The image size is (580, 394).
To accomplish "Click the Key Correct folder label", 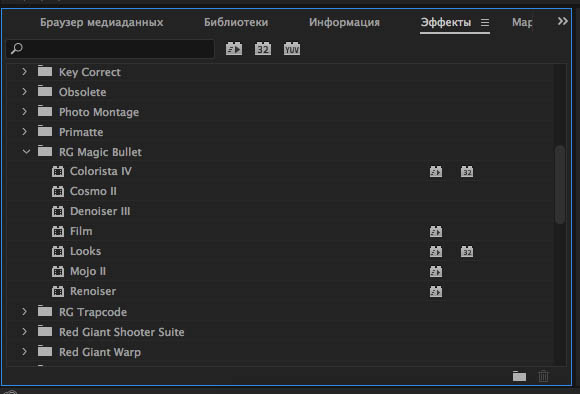I will (x=90, y=72).
